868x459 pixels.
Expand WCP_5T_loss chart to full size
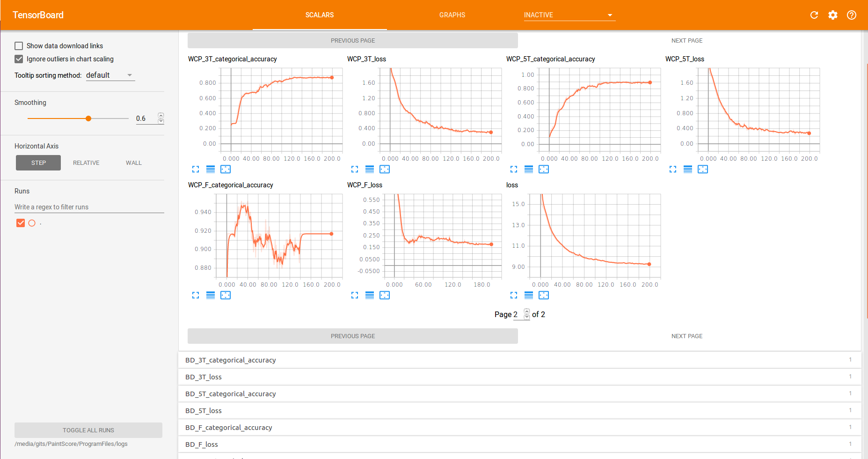[x=673, y=169]
